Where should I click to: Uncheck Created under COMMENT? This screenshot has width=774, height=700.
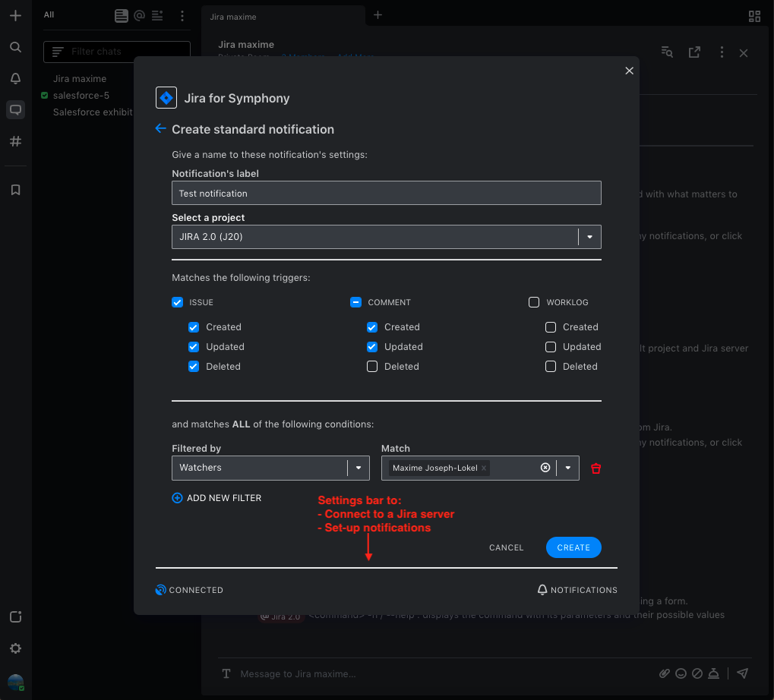coord(372,327)
